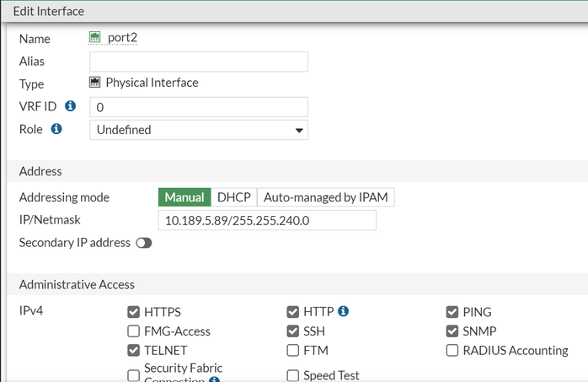Toggle the Secondary IP address switch
Viewport: 588px width, 382px height.
click(x=143, y=243)
